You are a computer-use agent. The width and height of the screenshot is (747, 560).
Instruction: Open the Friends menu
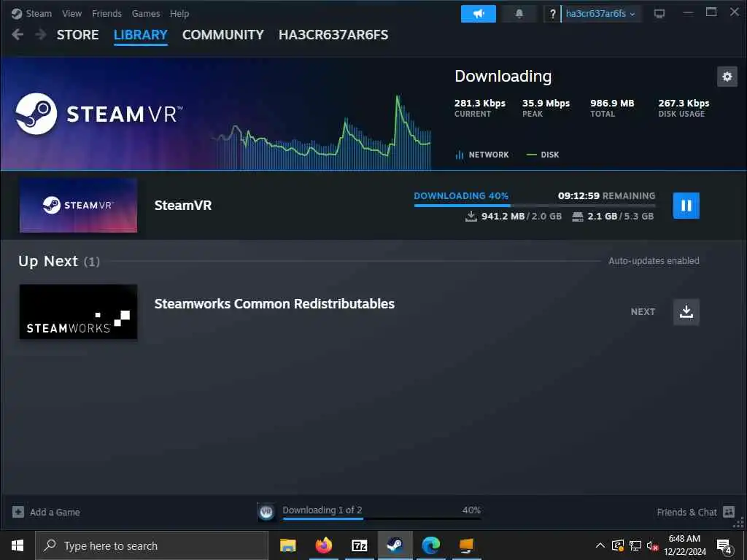point(107,13)
